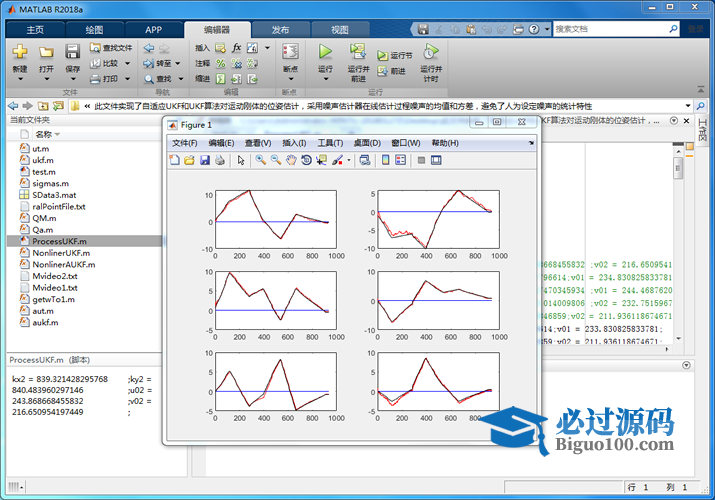
Task: Select aukf.m in current folder
Action: click(45, 322)
